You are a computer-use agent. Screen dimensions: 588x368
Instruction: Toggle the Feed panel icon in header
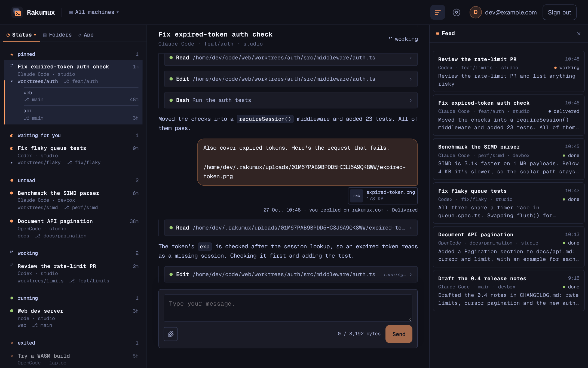(x=437, y=12)
